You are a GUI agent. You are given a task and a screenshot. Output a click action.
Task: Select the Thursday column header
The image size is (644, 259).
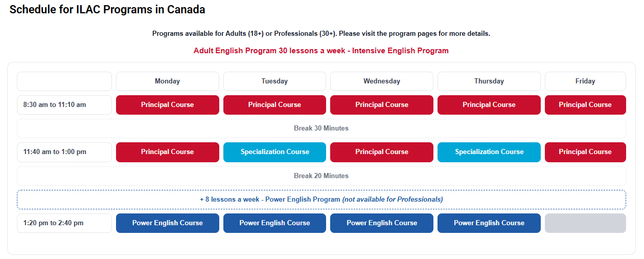[489, 81]
